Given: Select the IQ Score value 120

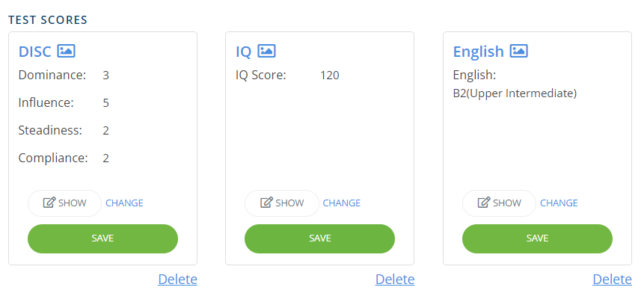Looking at the screenshot, I should 329,75.
